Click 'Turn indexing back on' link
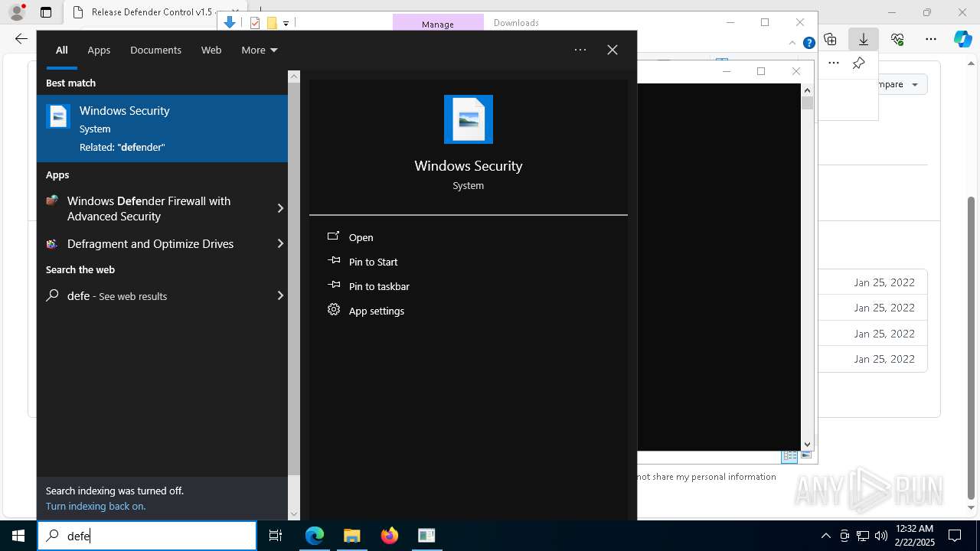 [96, 506]
